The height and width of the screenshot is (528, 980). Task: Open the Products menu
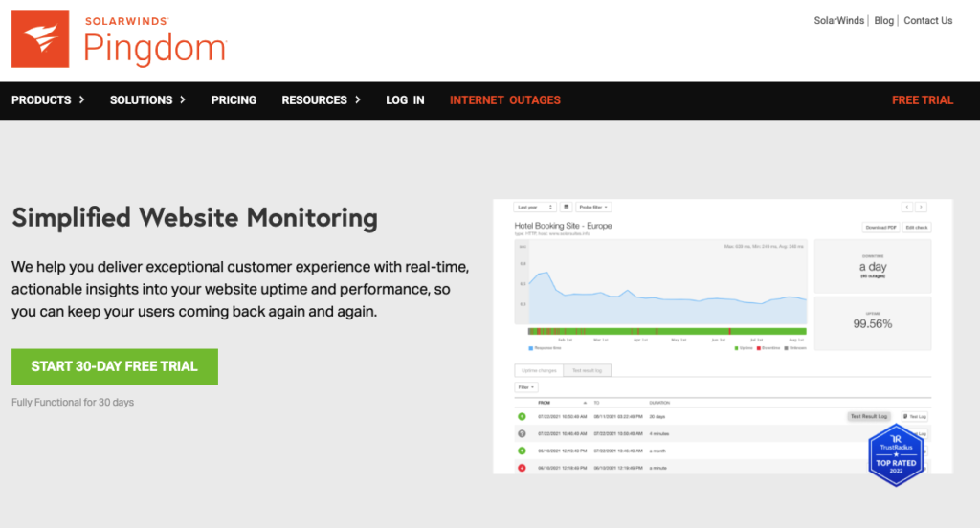[x=41, y=100]
